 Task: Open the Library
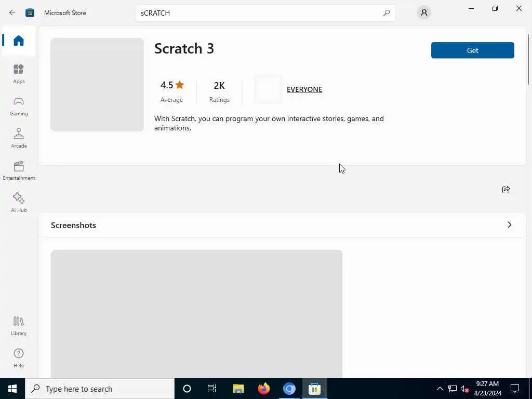19,326
